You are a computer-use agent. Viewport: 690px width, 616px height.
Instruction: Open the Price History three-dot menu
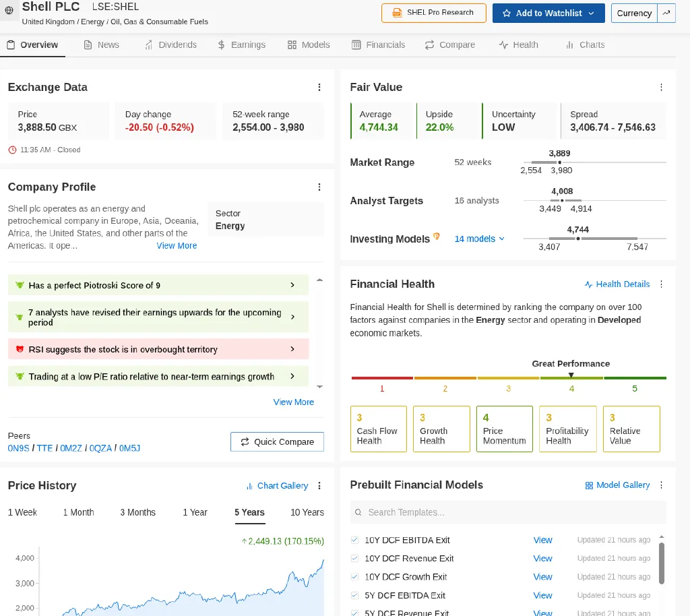tap(319, 486)
